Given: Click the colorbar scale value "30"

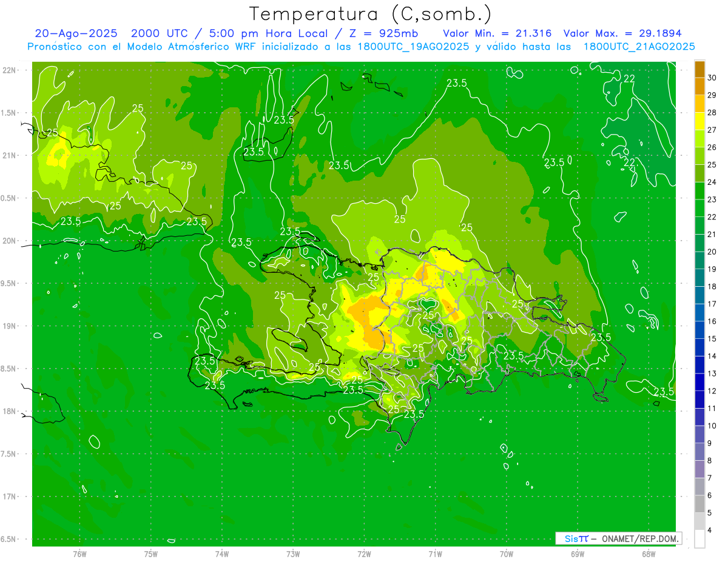Looking at the screenshot, I should point(712,78).
